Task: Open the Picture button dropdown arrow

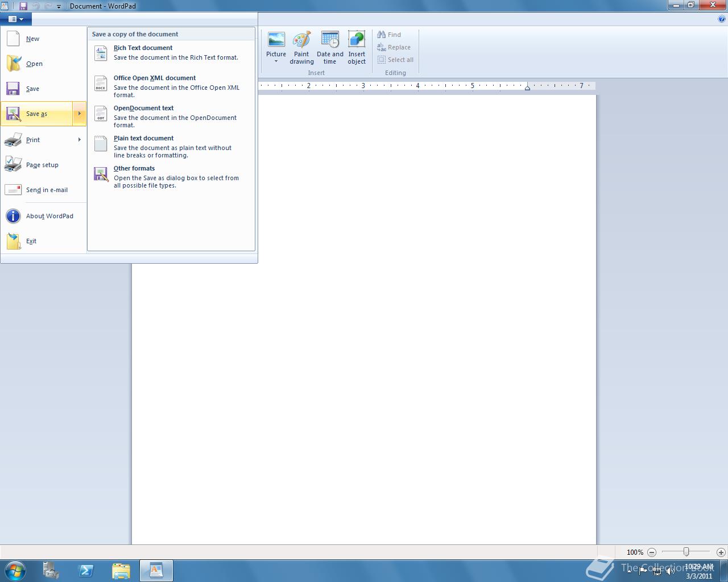Action: (276, 61)
